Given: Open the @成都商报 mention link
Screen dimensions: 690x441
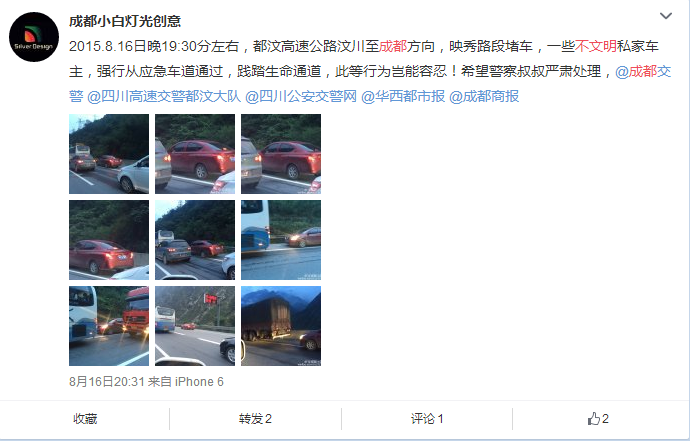Looking at the screenshot, I should pos(484,96).
